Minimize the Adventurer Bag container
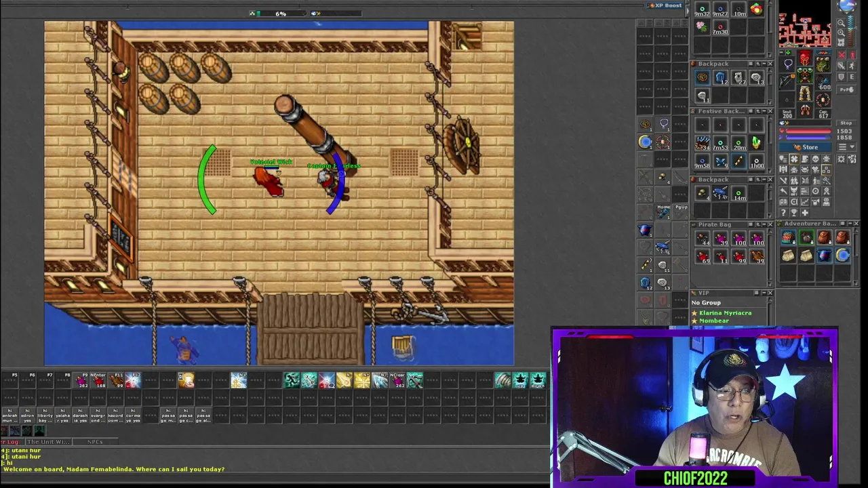Image resolution: width=868 pixels, height=488 pixels. [850, 224]
